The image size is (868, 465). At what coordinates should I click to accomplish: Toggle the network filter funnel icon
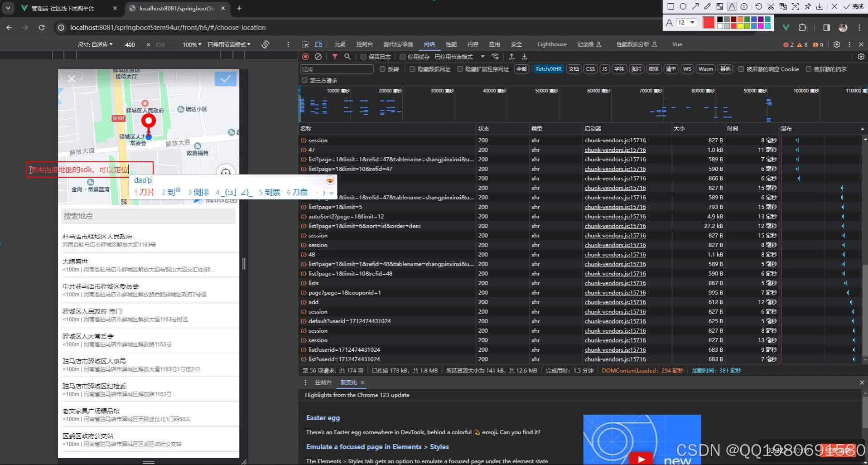335,57
